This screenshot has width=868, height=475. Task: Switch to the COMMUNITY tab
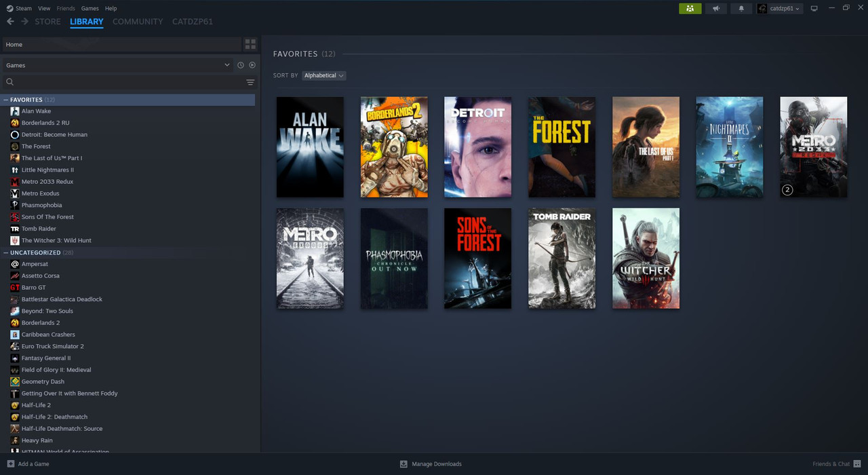[138, 22]
